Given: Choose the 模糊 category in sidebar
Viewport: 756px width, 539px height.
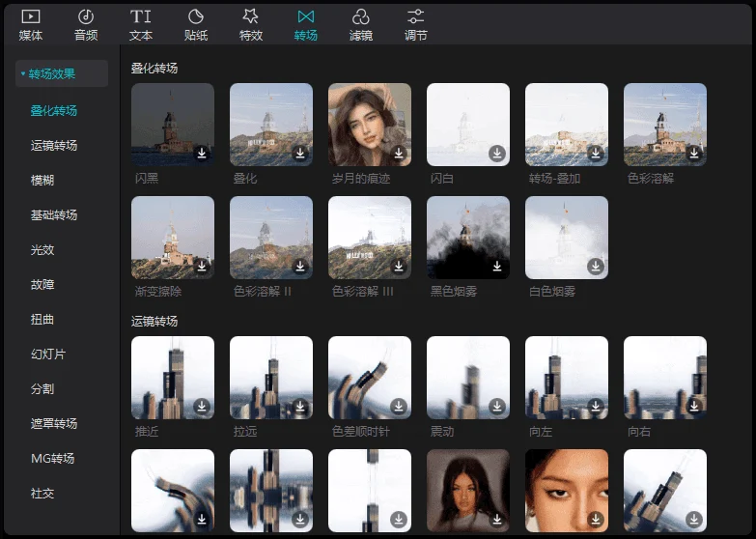Looking at the screenshot, I should point(42,181).
